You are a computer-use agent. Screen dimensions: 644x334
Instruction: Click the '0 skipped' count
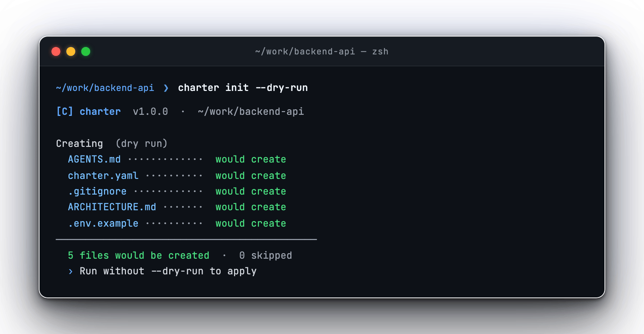pos(266,255)
